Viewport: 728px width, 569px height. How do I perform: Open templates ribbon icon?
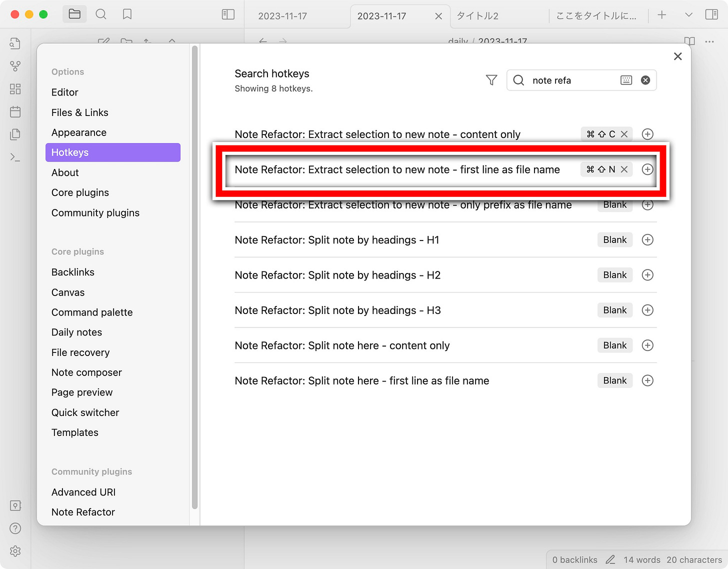(15, 134)
